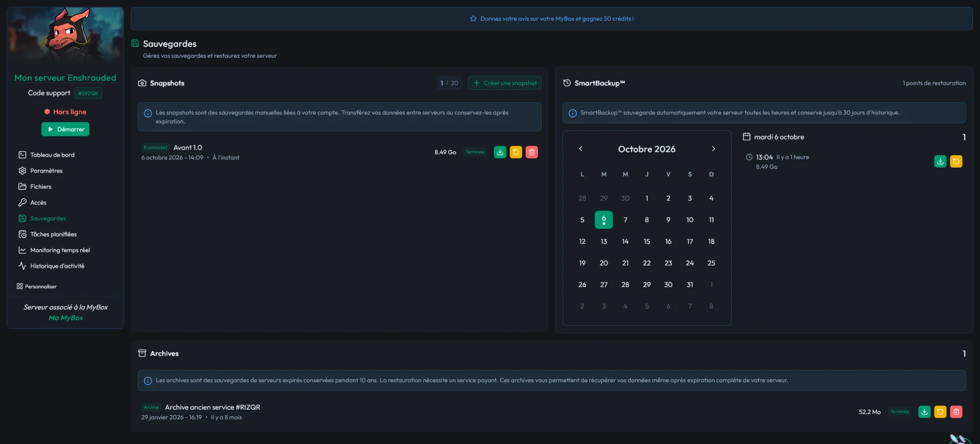This screenshot has width=980, height=444.
Task: Restore the 13:04 SmartBackup restore point
Action: click(x=956, y=161)
